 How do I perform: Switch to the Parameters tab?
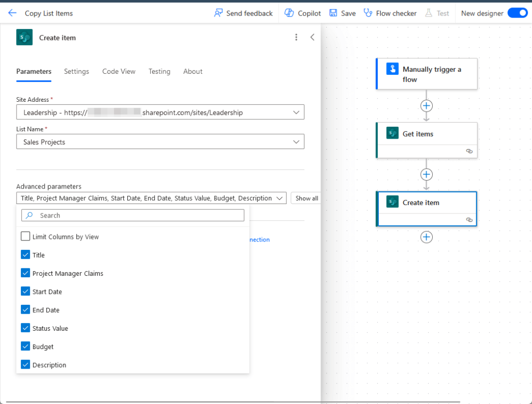(x=34, y=71)
